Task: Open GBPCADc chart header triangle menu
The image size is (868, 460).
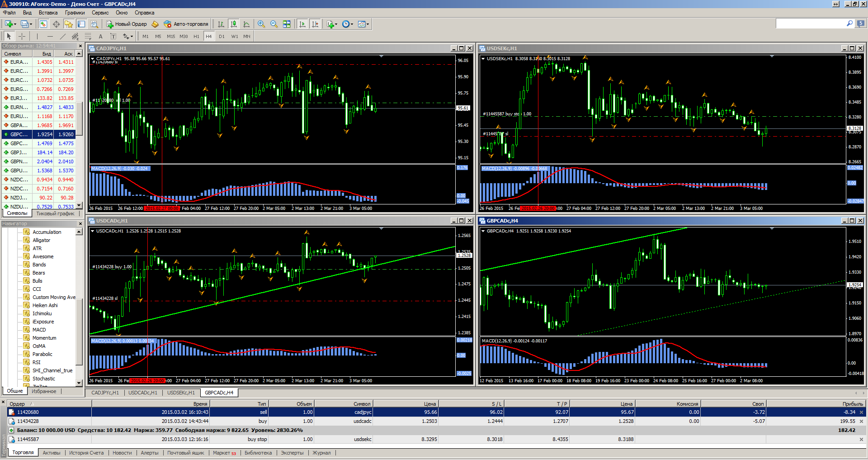Action: 483,231
